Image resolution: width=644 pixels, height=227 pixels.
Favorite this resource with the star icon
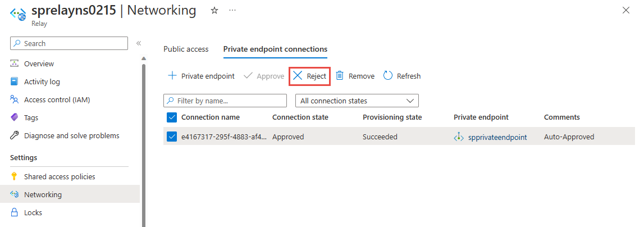[214, 11]
